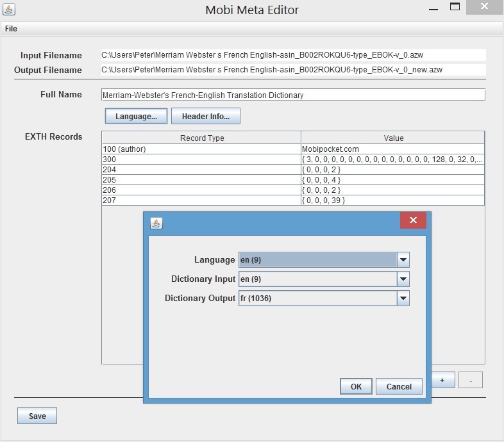Select record type 300 cell
This screenshot has height=442, width=504.
coord(201,160)
